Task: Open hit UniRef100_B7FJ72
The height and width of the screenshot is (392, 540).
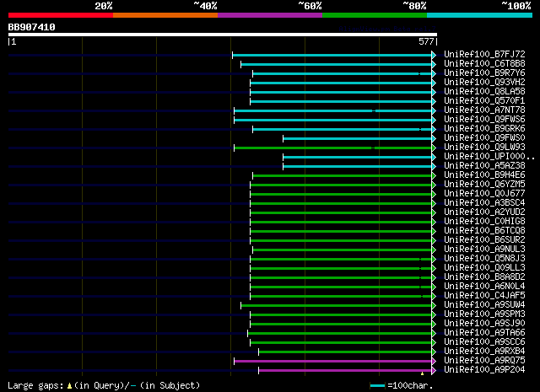Action: click(484, 54)
